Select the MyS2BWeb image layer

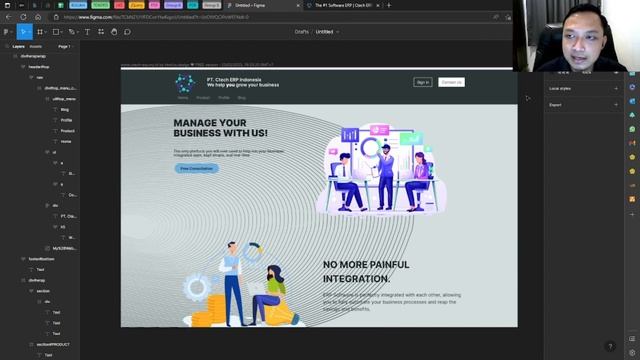tap(64, 248)
